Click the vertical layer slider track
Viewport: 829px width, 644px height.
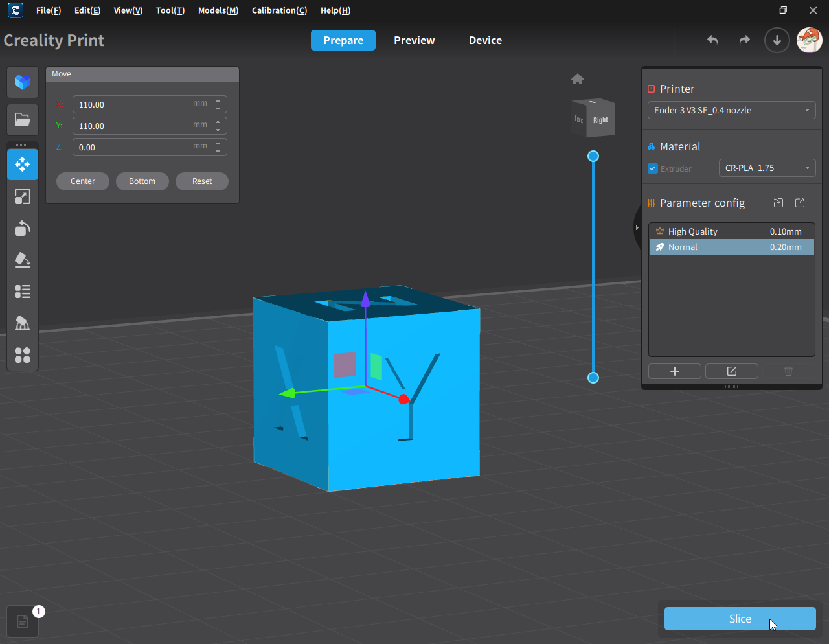593,267
